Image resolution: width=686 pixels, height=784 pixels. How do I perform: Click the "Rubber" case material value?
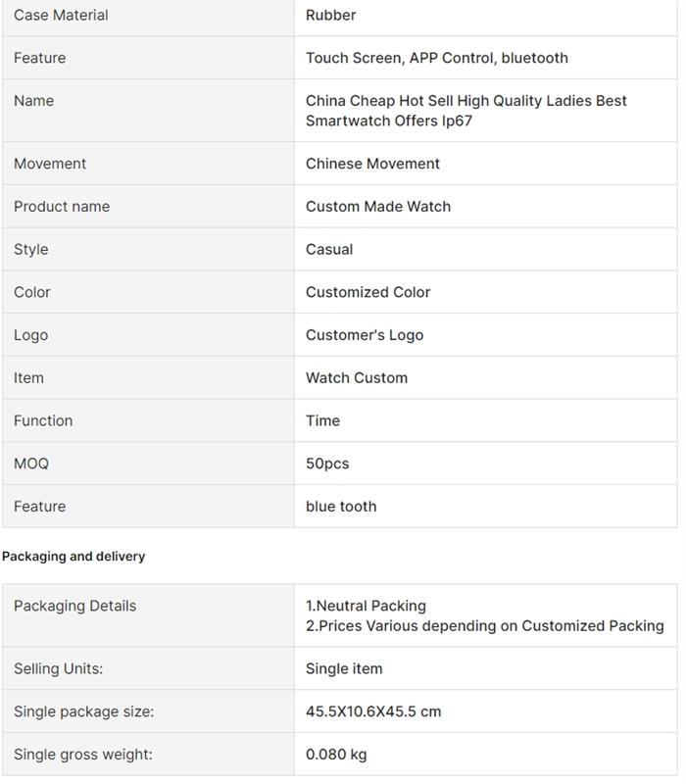330,15
